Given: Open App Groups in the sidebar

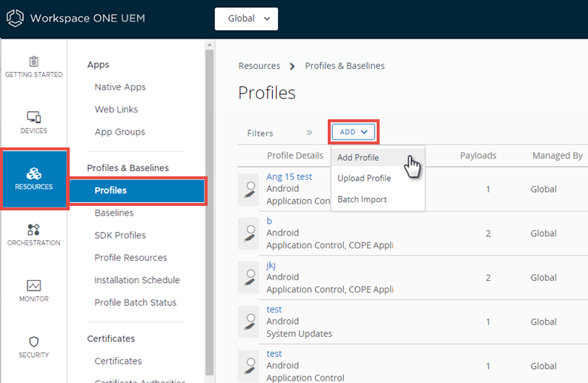Looking at the screenshot, I should coord(120,132).
